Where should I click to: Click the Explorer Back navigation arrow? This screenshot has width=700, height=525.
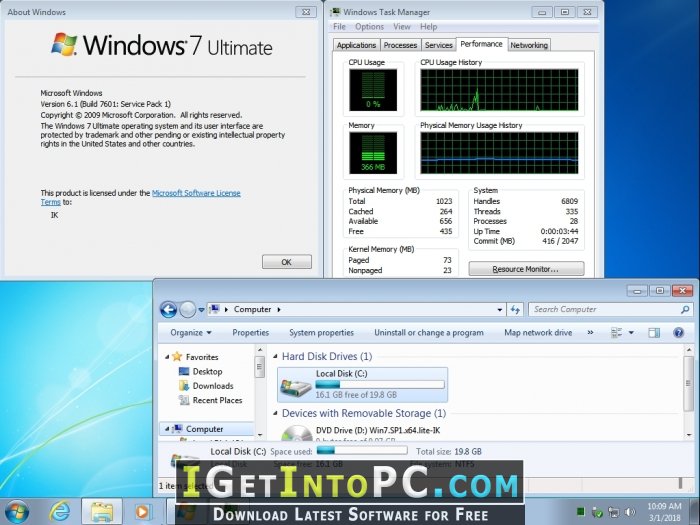tap(168, 309)
